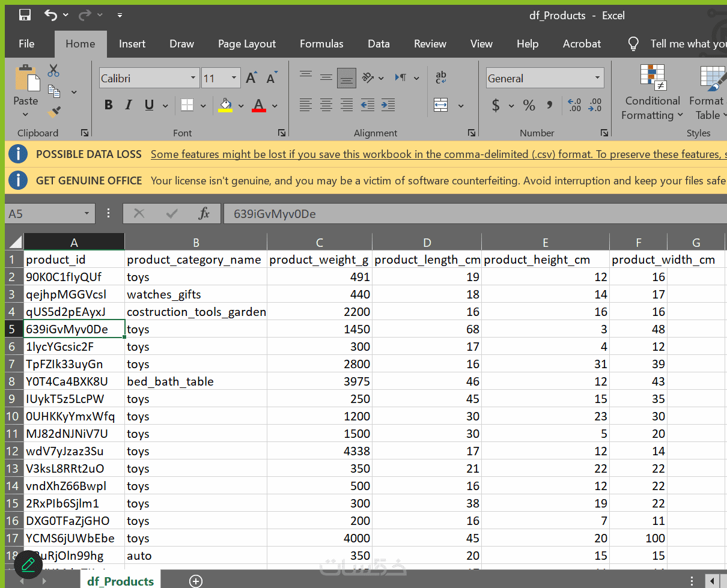Open the General number format dropdown
The width and height of the screenshot is (727, 588).
[x=598, y=78]
